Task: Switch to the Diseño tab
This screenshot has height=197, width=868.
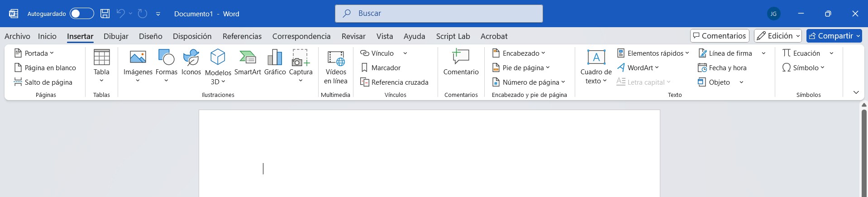Action: pos(150,36)
